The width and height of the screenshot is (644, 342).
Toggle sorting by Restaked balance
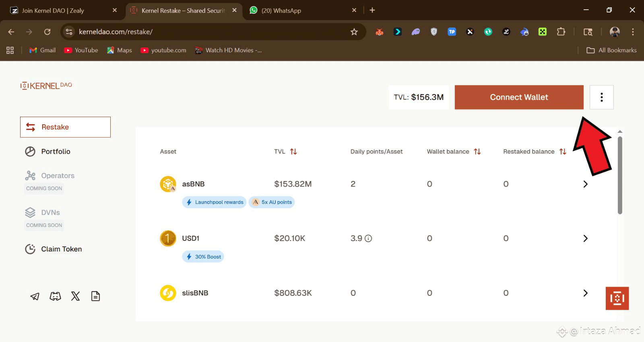point(563,152)
